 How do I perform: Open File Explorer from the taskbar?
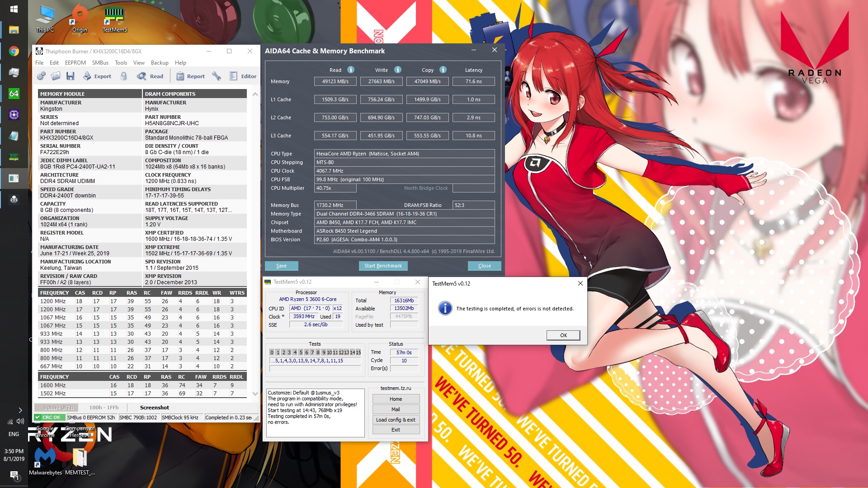coord(14,30)
